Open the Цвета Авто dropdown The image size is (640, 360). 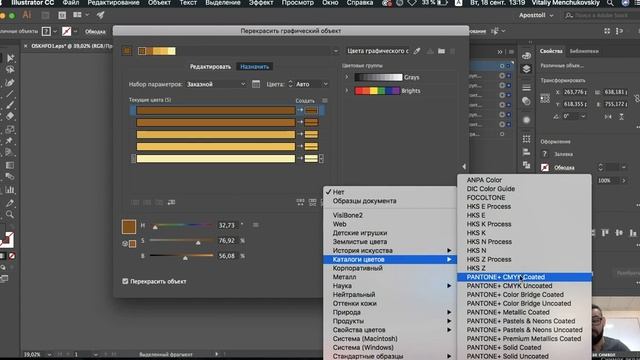click(x=312, y=84)
